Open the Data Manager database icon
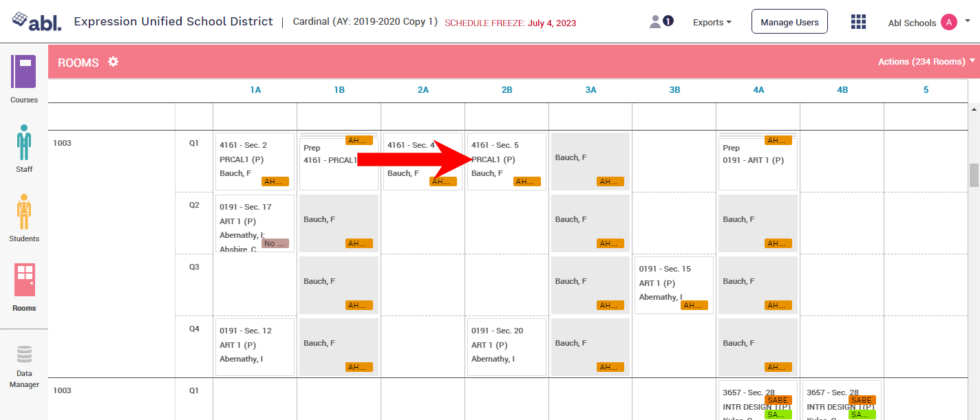The image size is (980, 420). [24, 355]
